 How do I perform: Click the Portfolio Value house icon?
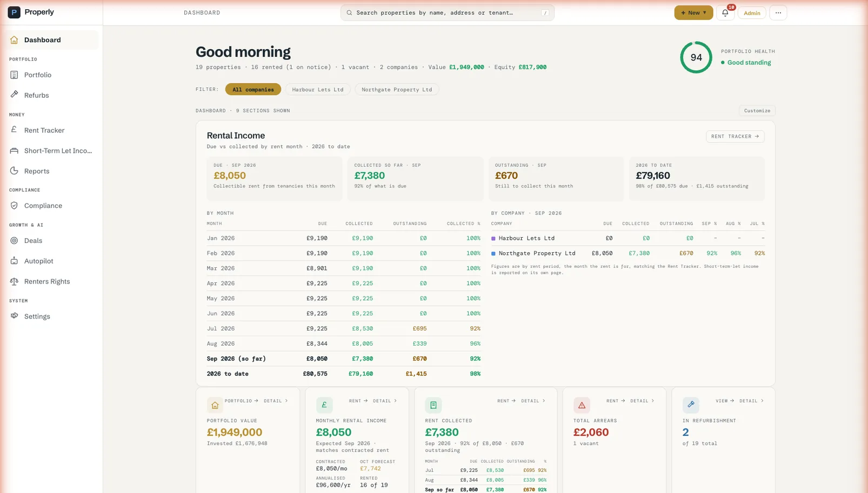coord(215,405)
